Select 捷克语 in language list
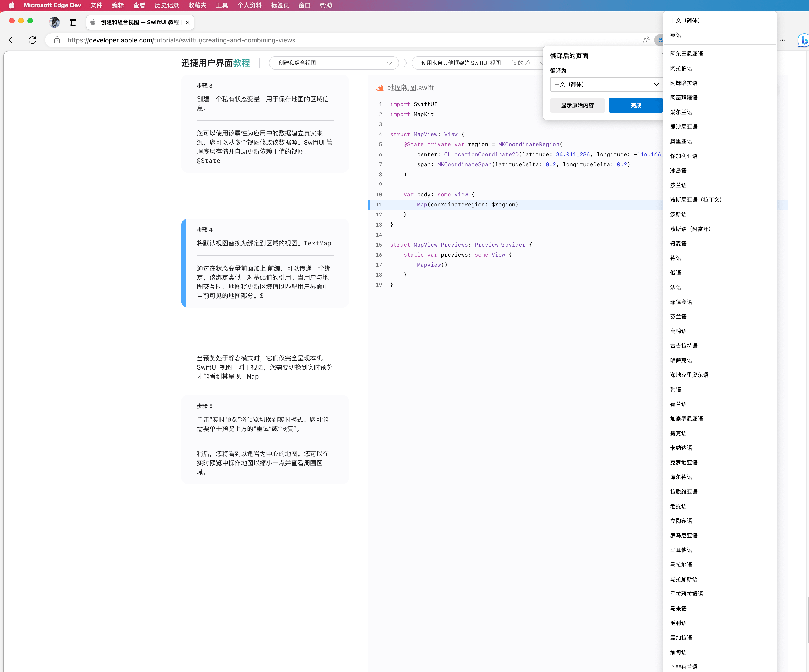Viewport: 809px width, 672px height. click(720, 433)
